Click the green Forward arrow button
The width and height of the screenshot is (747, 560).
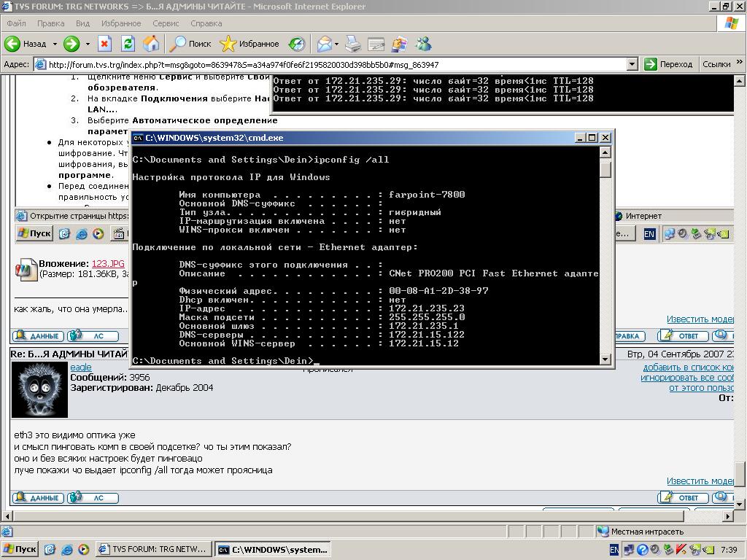tap(71, 44)
